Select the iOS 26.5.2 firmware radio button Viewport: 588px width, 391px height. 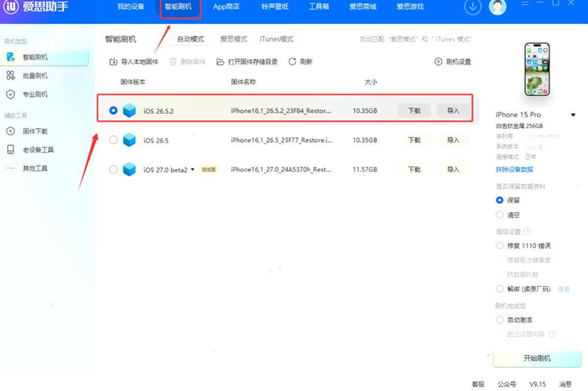pyautogui.click(x=114, y=111)
